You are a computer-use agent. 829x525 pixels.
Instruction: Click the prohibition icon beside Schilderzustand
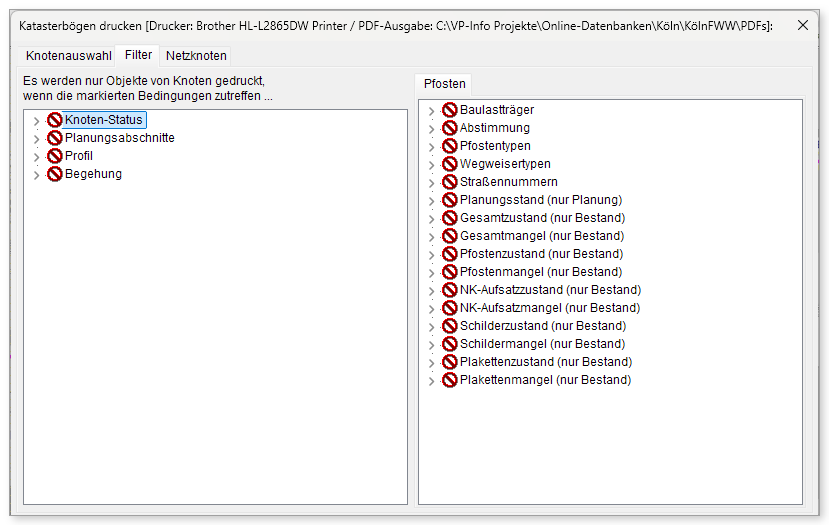(449, 326)
